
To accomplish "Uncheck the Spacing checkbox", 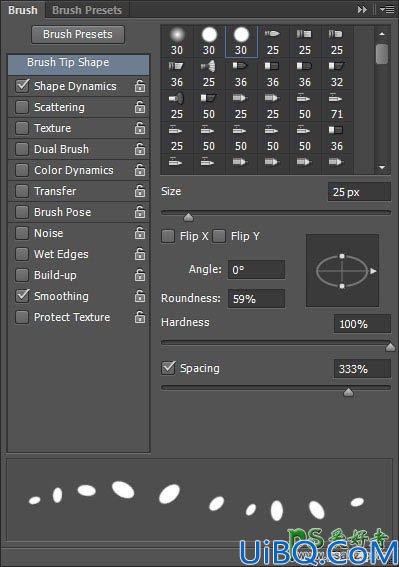I will tap(168, 368).
